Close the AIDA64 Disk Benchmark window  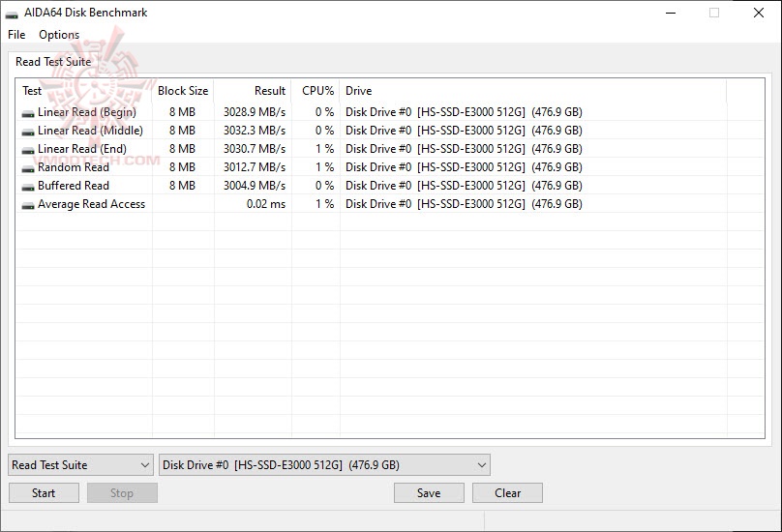pyautogui.click(x=759, y=13)
